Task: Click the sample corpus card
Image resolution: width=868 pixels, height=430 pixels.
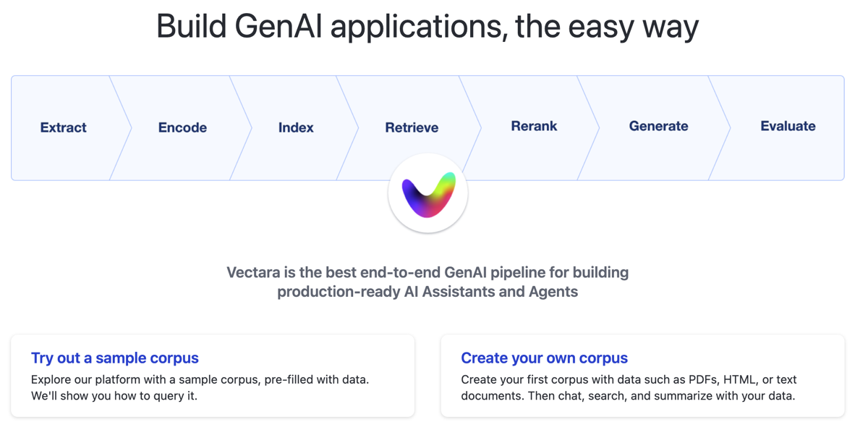Action: tap(212, 376)
